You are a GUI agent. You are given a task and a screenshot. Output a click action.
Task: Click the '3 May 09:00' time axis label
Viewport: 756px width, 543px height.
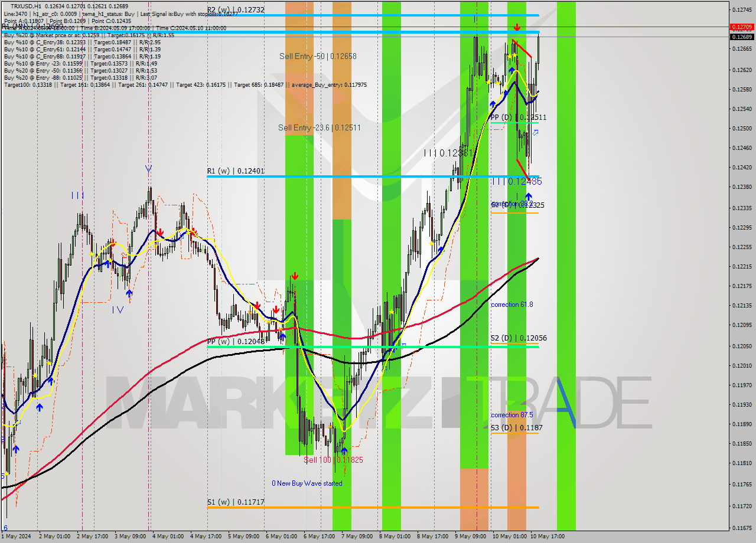tap(130, 537)
